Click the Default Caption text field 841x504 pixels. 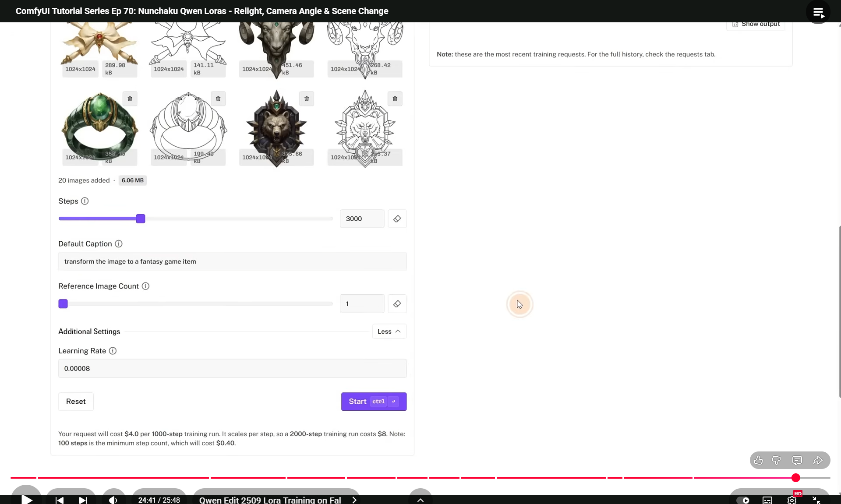[x=232, y=261]
